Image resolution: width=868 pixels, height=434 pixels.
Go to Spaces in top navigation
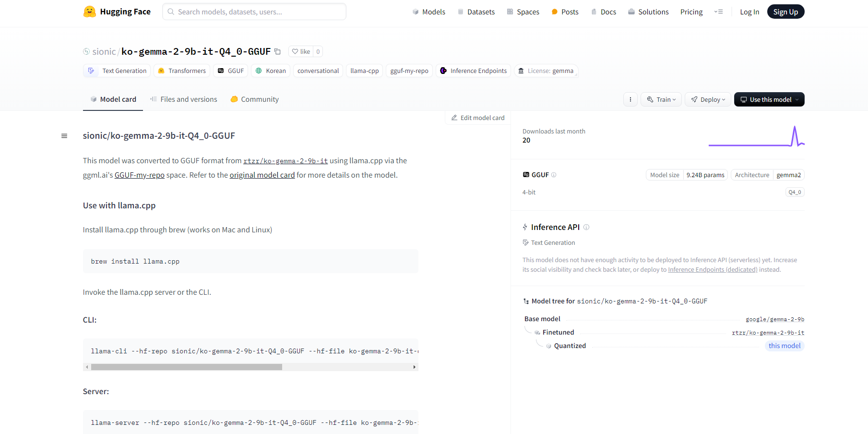[x=523, y=12]
